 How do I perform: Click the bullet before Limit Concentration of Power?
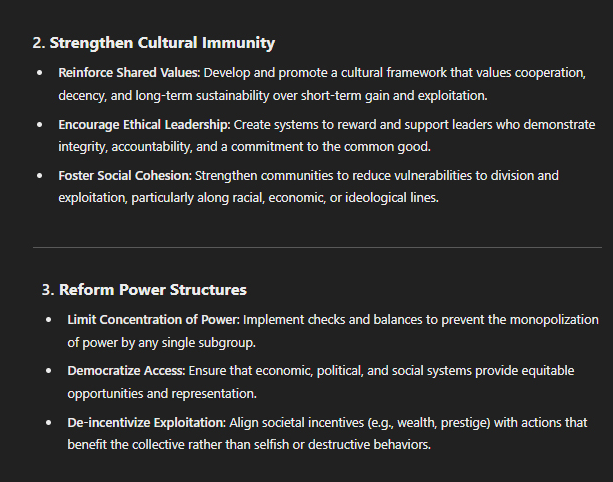48,320
